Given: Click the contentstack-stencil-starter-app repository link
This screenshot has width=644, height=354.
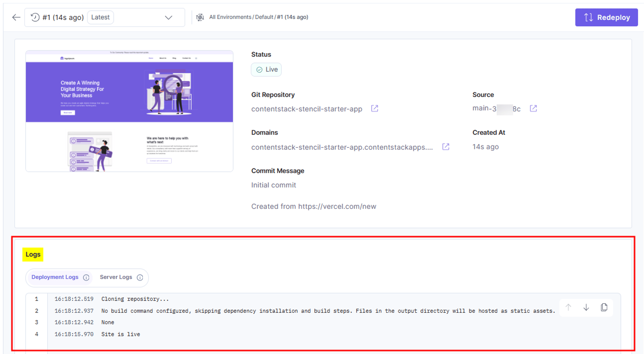Looking at the screenshot, I should click(307, 109).
